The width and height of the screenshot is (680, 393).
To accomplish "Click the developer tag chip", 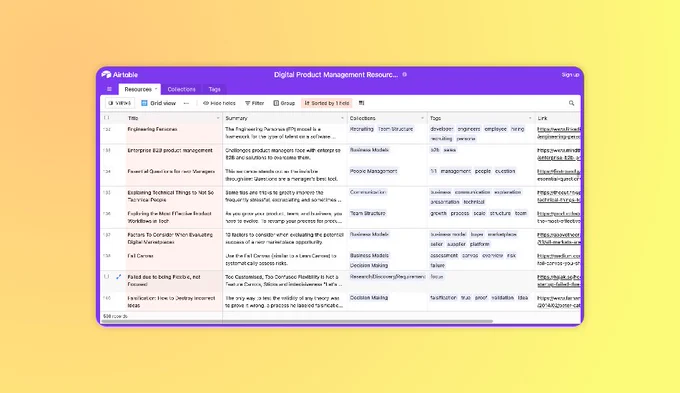I will tap(441, 129).
